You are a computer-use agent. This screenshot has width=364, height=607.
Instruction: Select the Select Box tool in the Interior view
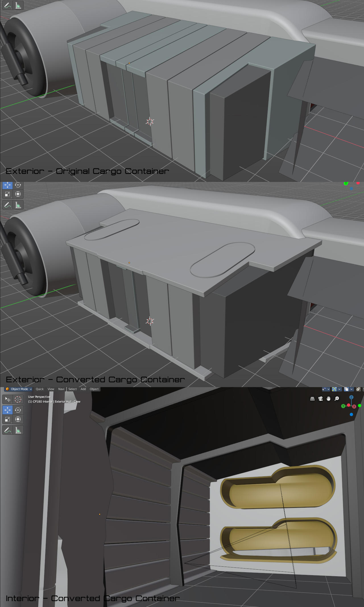(7, 399)
